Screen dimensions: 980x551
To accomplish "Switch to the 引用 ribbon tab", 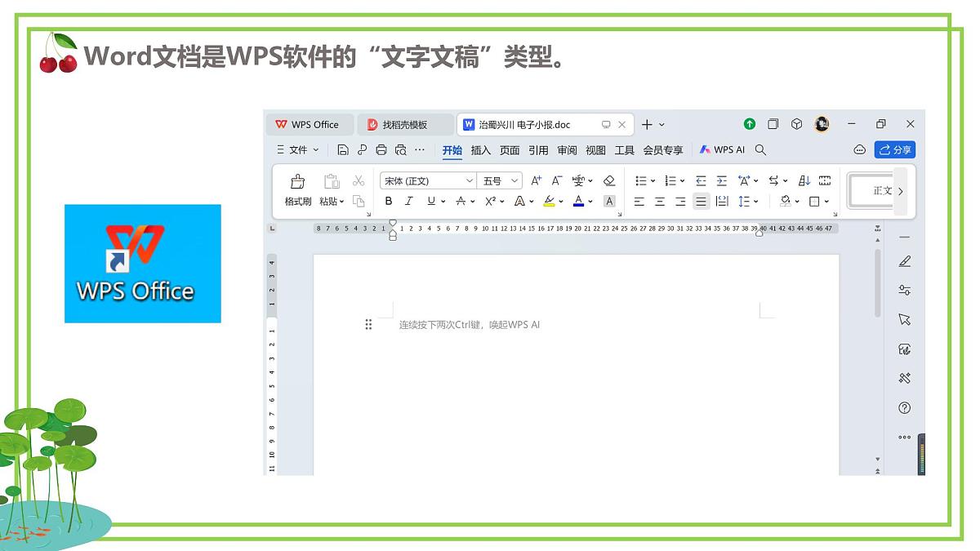I will pyautogui.click(x=538, y=150).
